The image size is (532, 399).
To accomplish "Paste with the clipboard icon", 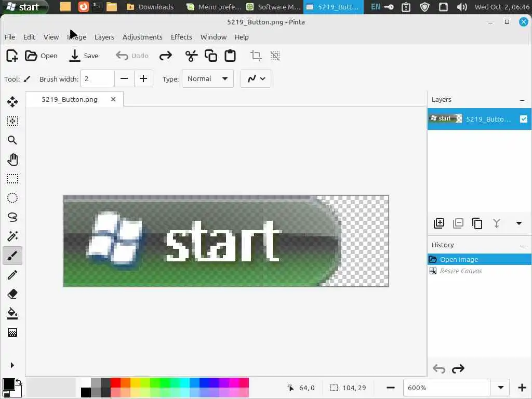I will click(x=230, y=56).
